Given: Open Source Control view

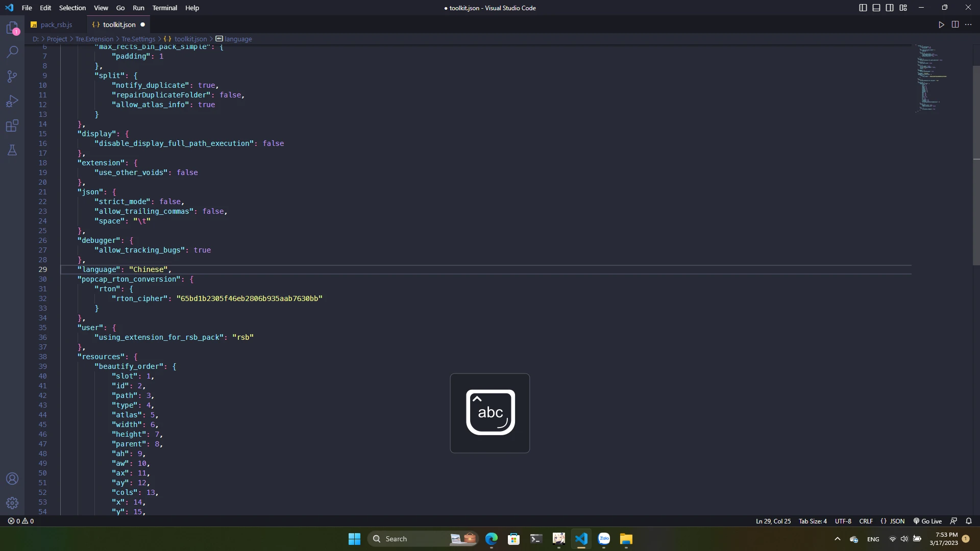Looking at the screenshot, I should pos(12,77).
